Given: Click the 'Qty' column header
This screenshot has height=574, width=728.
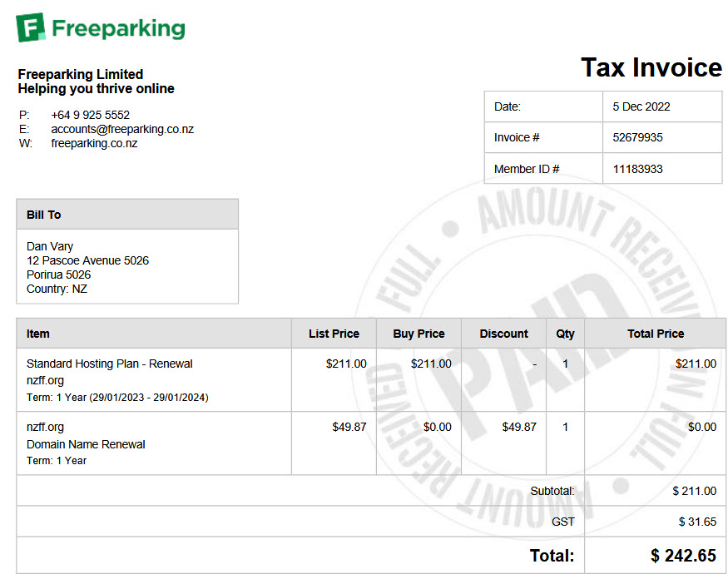Looking at the screenshot, I should pos(566,334).
